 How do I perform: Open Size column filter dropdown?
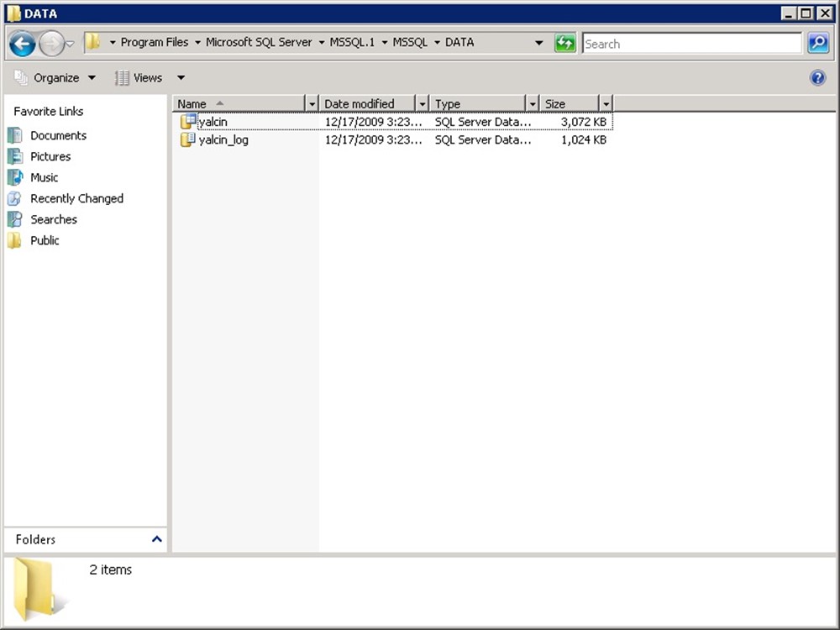coord(606,104)
